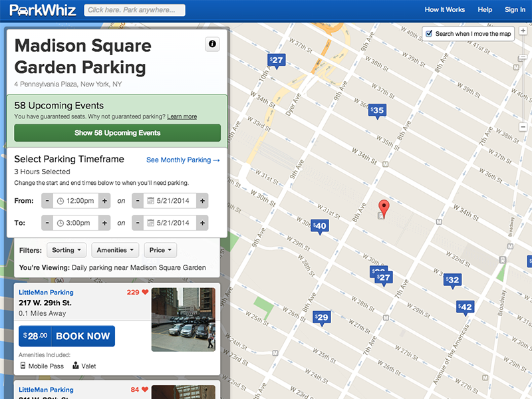Follow the Learn more link

pyautogui.click(x=182, y=116)
